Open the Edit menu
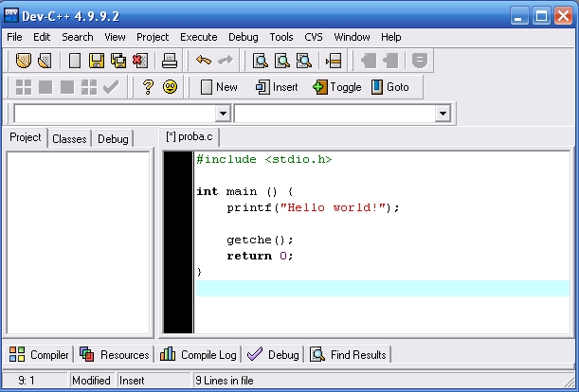Viewport: 579px width, 392px height. pos(42,37)
